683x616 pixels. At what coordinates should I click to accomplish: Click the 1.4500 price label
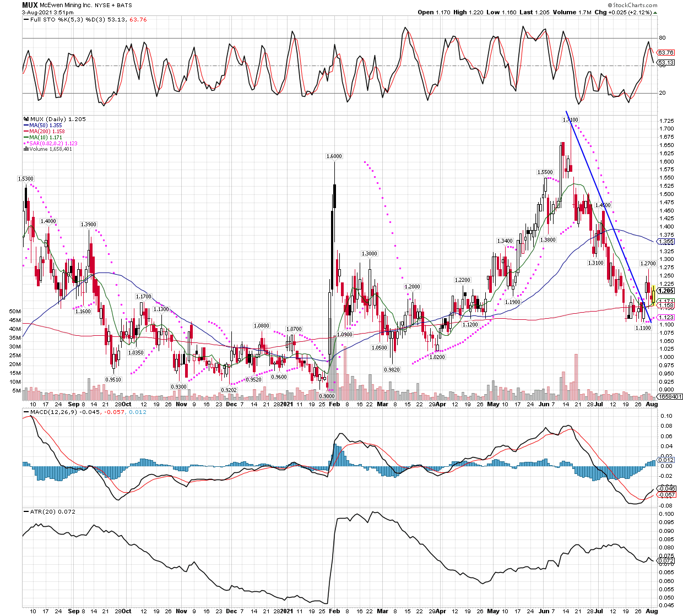(603, 205)
